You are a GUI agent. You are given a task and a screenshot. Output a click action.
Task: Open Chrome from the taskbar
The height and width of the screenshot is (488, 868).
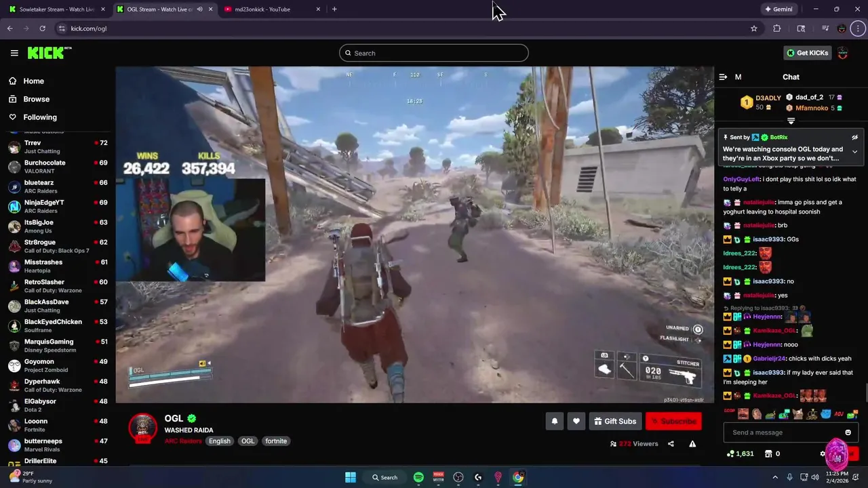pyautogui.click(x=518, y=477)
